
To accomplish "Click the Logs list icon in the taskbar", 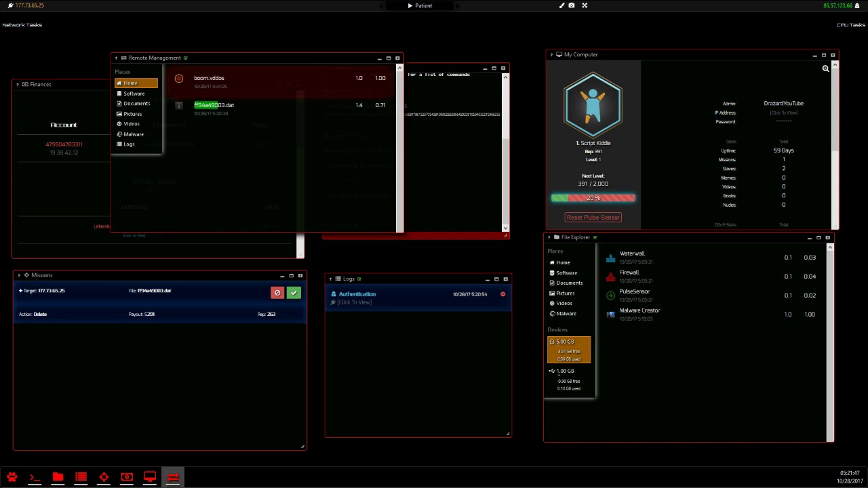I will click(x=81, y=477).
